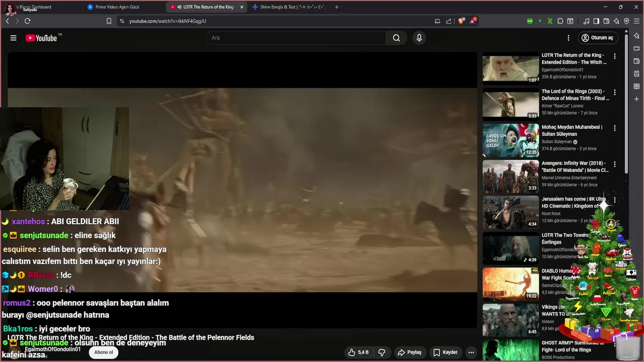Open the music note playlist icon
Viewport: 644px width, 362px height.
tap(586, 21)
